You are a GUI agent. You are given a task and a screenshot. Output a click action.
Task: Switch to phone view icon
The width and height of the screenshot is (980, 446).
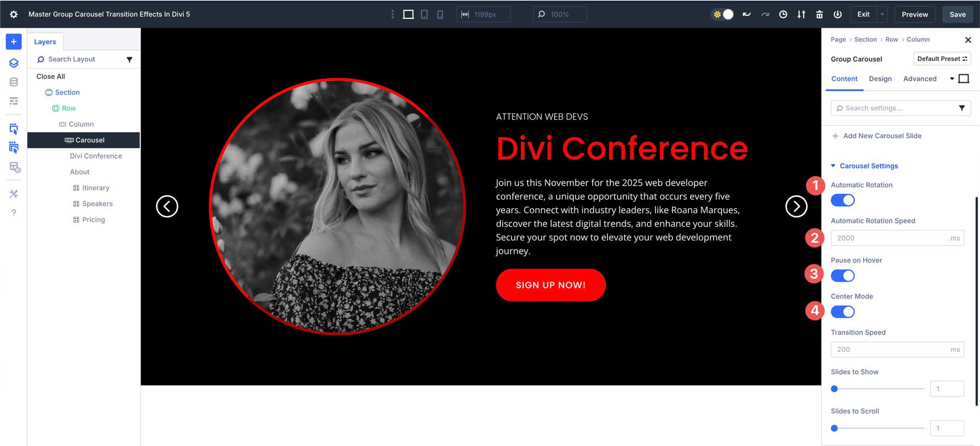[440, 14]
